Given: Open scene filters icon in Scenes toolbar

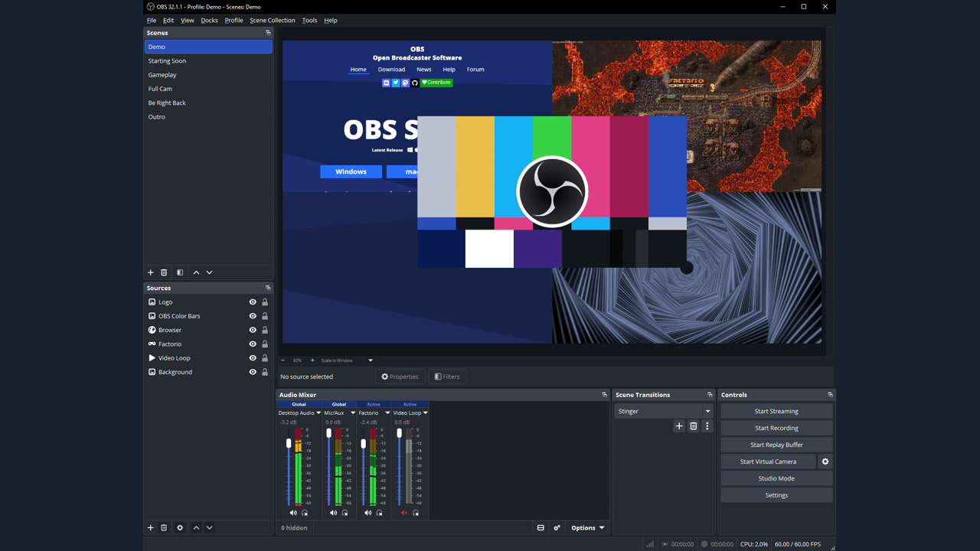Looking at the screenshot, I should click(x=180, y=272).
